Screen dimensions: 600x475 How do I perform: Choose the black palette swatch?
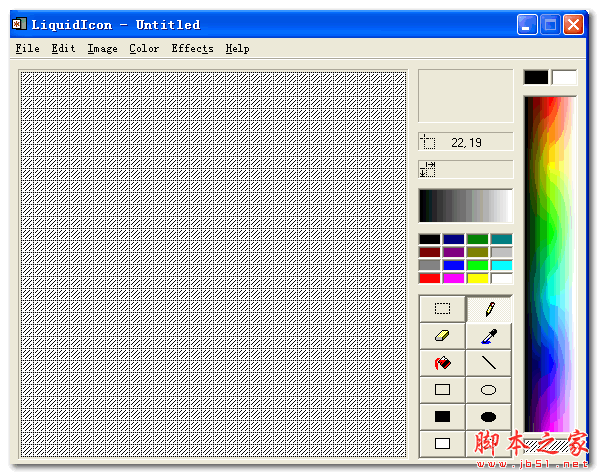point(430,239)
